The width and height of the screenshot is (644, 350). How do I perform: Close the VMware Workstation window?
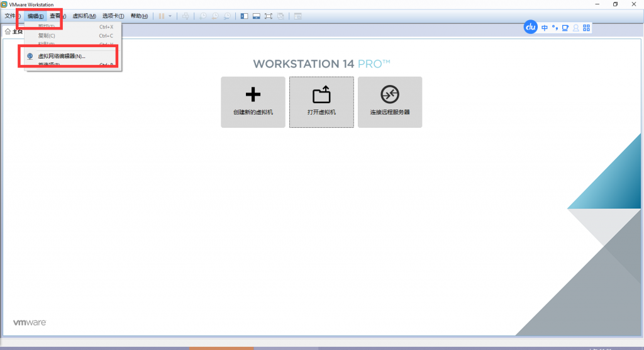[634, 4]
